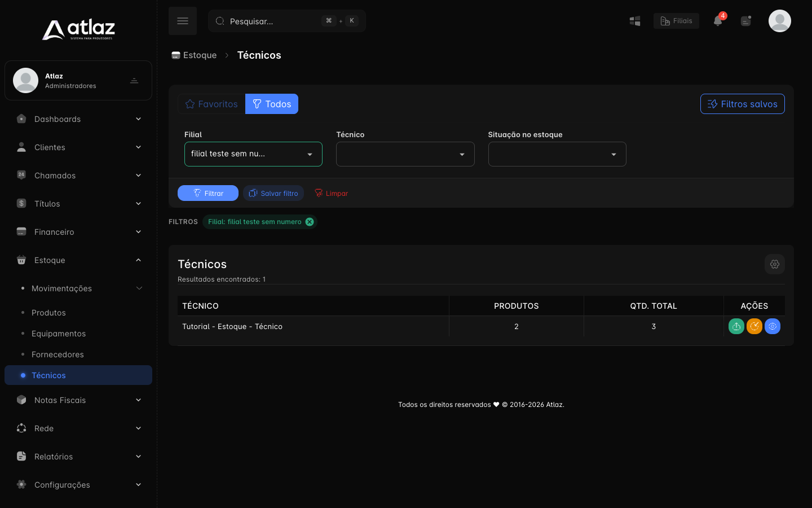This screenshot has height=508, width=812.
Task: Open the user avatar at top right
Action: pyautogui.click(x=780, y=21)
